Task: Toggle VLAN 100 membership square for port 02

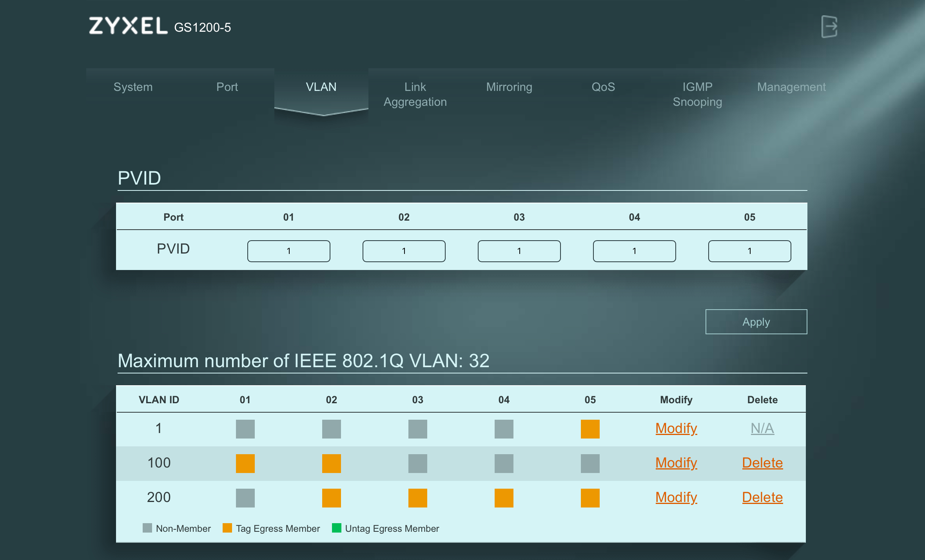Action: point(331,463)
